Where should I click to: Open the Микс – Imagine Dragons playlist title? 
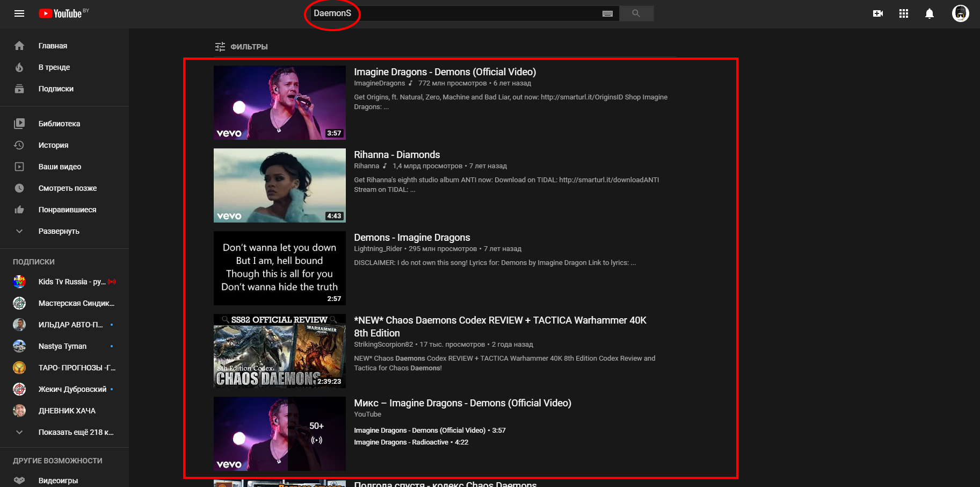[462, 403]
